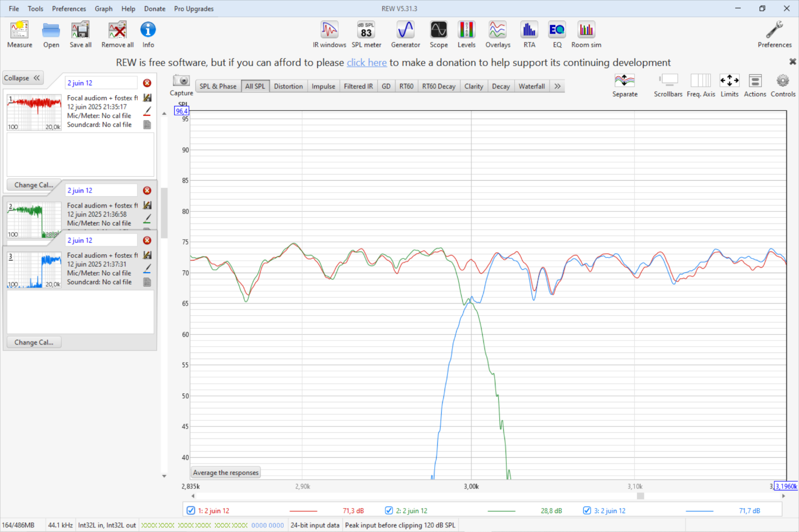Open the Scope window
This screenshot has width=799, height=532.
tap(438, 30)
